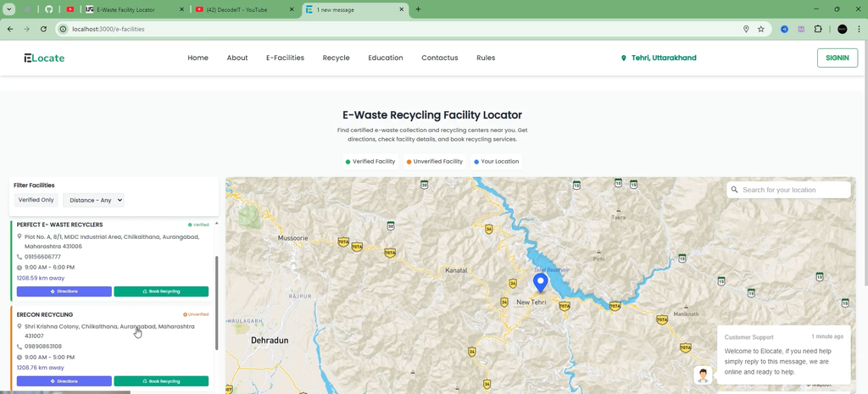
Task: Click phone number 09156606777
Action: click(x=42, y=257)
